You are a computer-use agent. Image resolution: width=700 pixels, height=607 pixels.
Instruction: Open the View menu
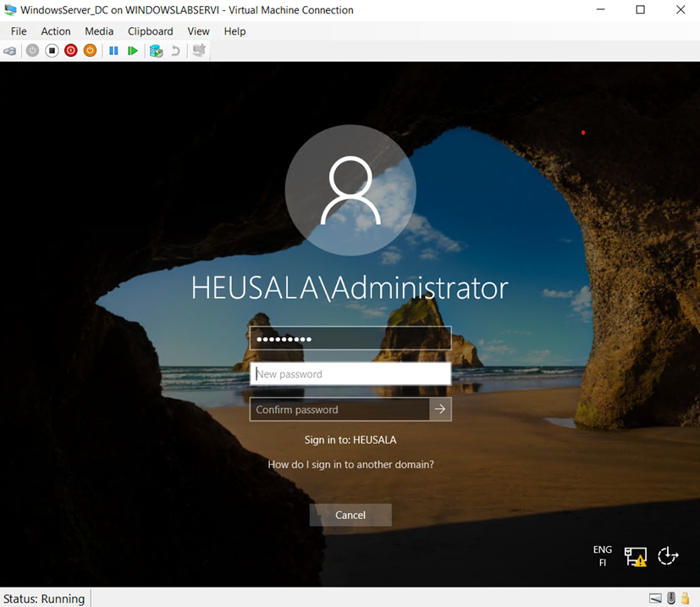click(x=198, y=30)
